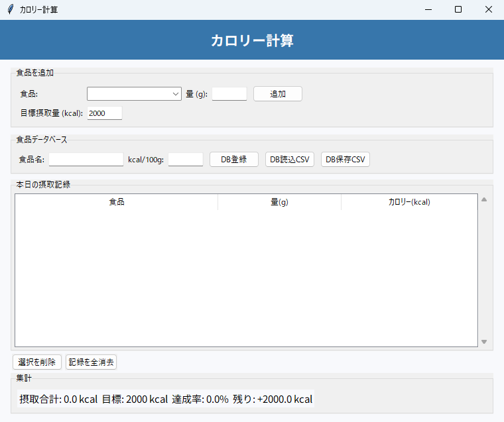Click the 選択を削除 button
This screenshot has height=422, width=504.
point(37,362)
